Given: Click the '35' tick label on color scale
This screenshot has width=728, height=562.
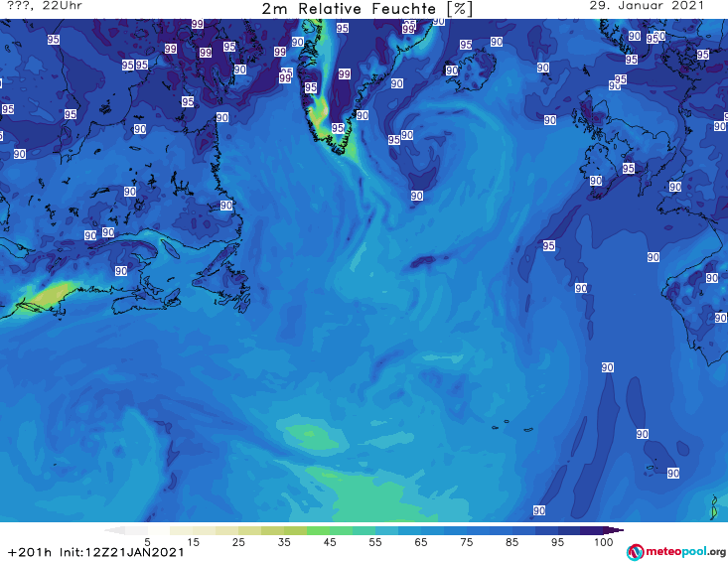Looking at the screenshot, I should (x=284, y=542).
